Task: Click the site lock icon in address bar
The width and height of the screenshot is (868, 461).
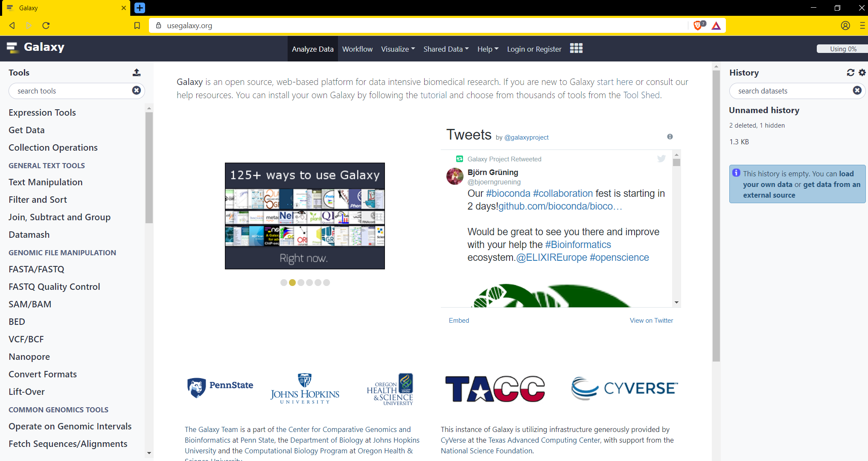Action: 159,26
